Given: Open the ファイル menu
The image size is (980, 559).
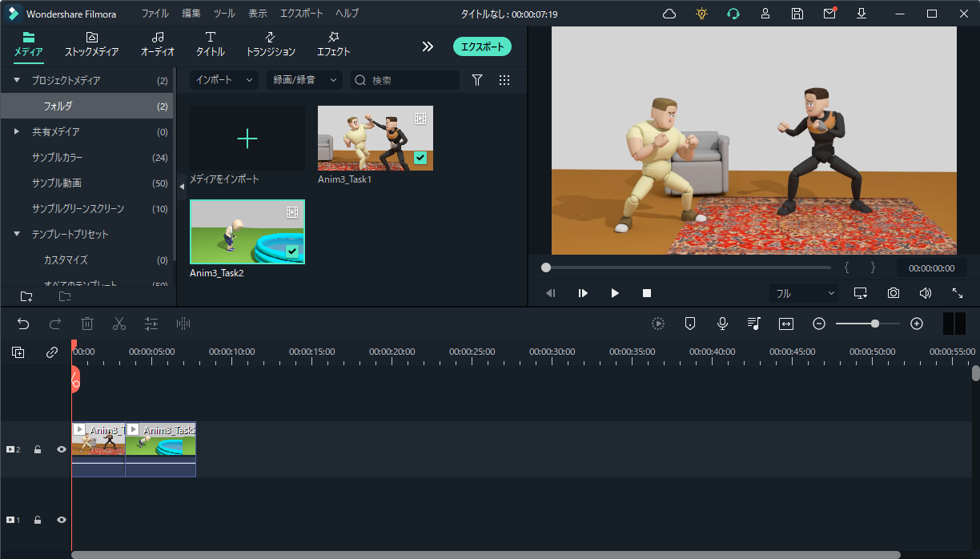Looking at the screenshot, I should click(x=155, y=14).
